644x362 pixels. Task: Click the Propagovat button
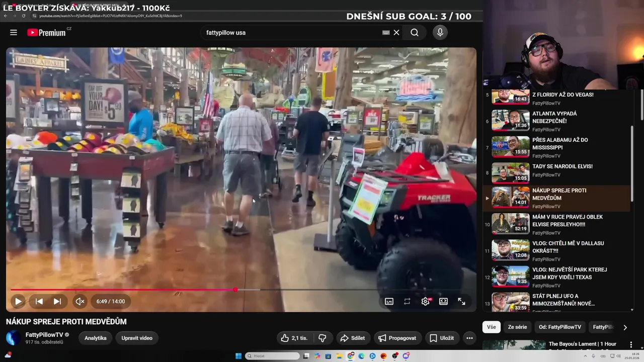397,338
